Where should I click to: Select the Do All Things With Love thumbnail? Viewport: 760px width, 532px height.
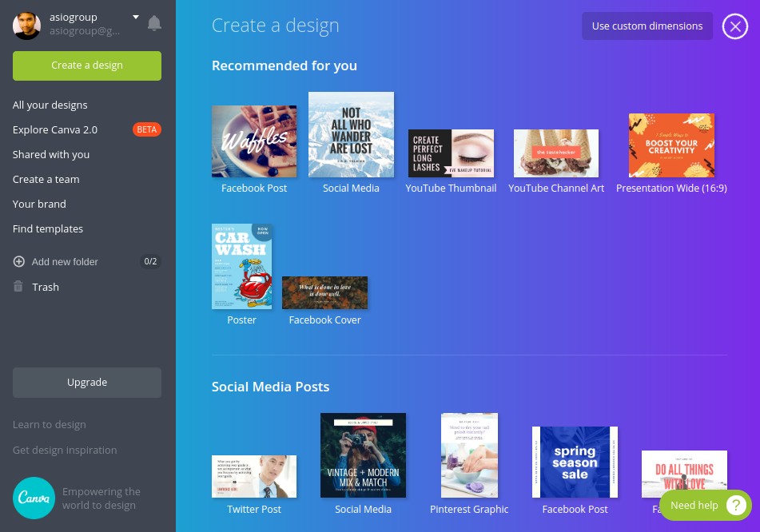pyautogui.click(x=684, y=474)
